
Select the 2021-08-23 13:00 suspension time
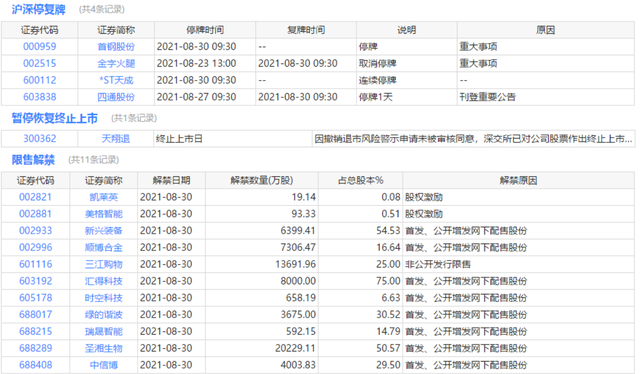pos(196,63)
